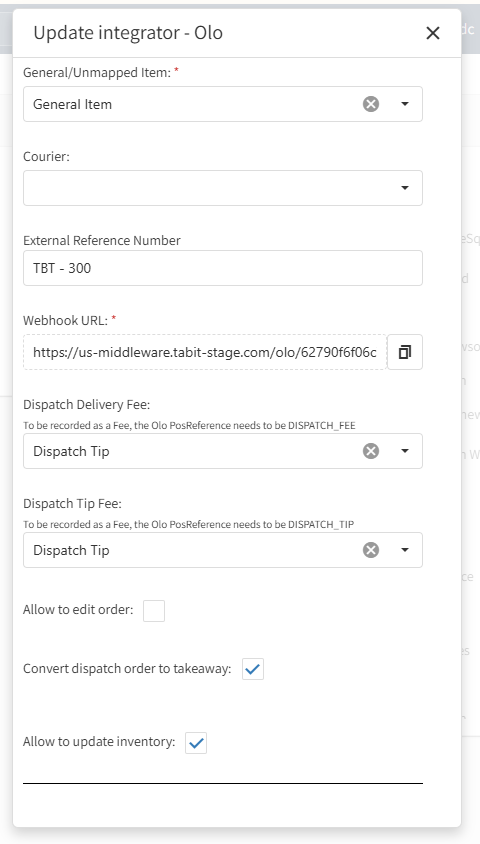Select the Webhook URL field
The height and width of the screenshot is (844, 480).
point(205,352)
